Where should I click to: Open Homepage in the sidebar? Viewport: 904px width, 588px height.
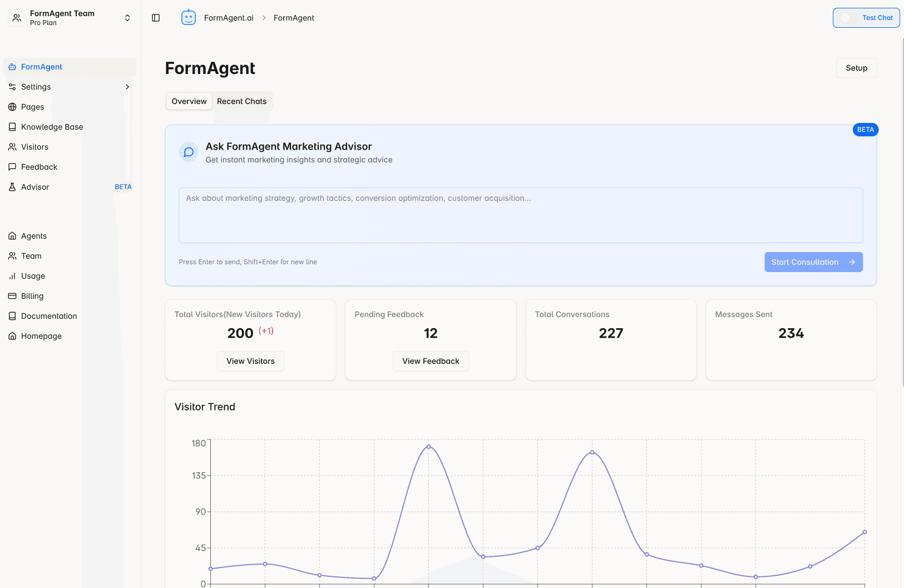click(x=70, y=336)
